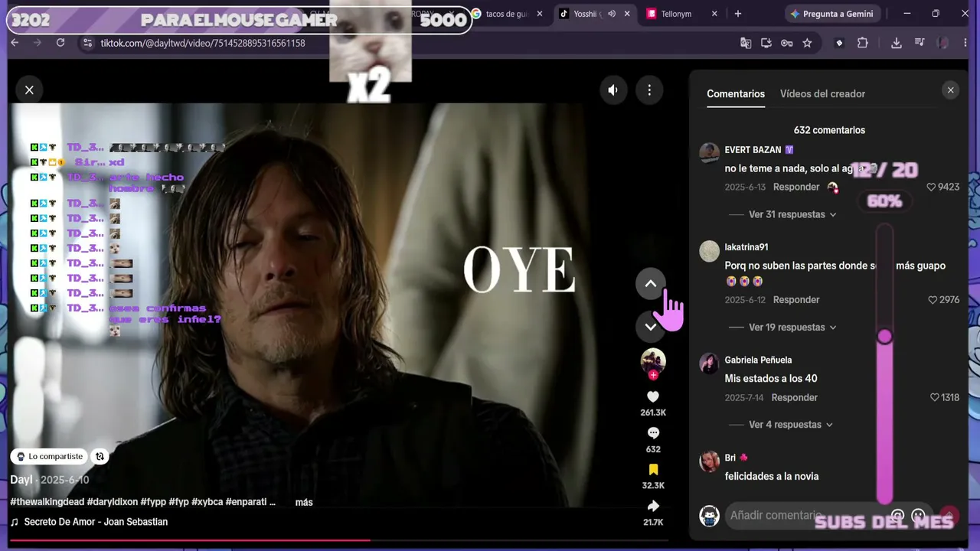Like EVERT BAZAN's comment (9423 likes)
Image resolution: width=980 pixels, height=551 pixels.
tap(931, 187)
